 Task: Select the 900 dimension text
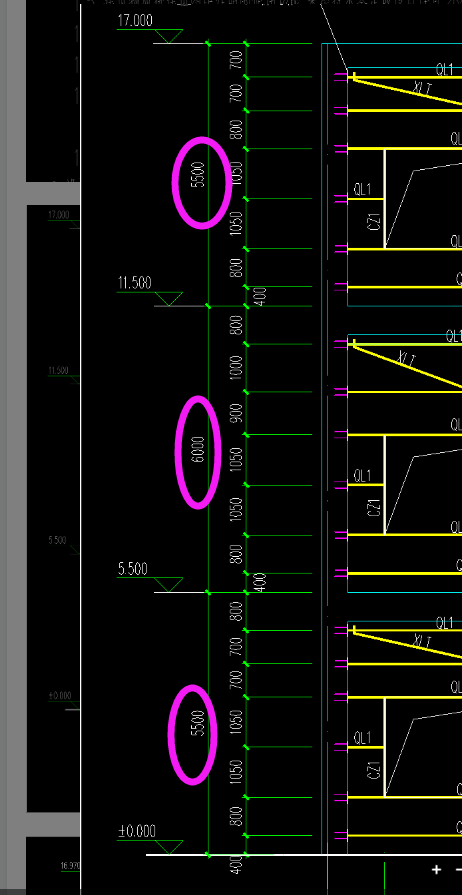[x=236, y=413]
